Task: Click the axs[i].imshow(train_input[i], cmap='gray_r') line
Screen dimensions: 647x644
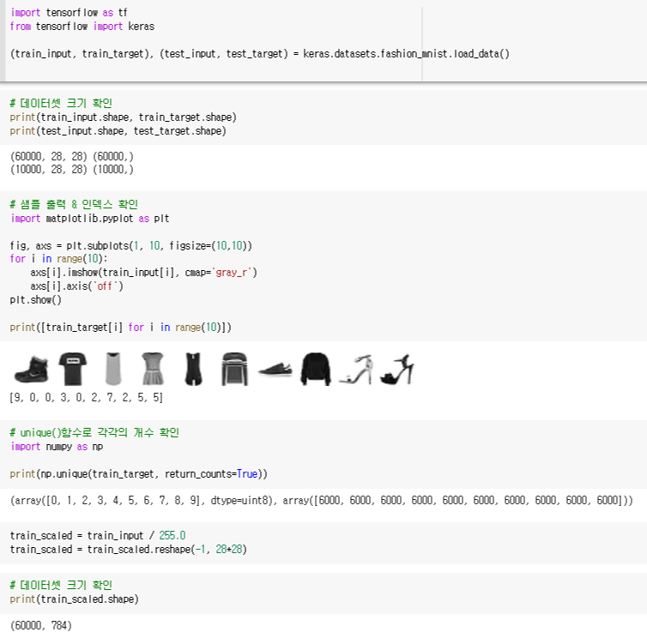Action: (143, 273)
